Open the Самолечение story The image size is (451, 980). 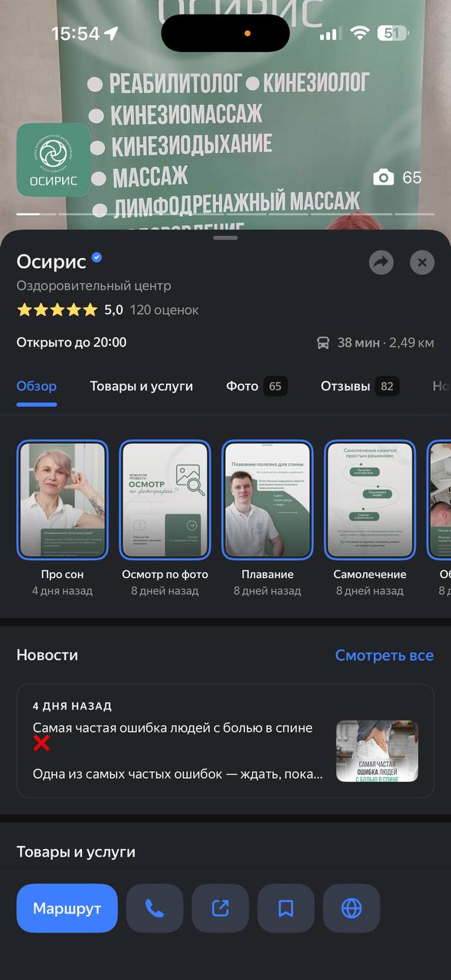[370, 500]
